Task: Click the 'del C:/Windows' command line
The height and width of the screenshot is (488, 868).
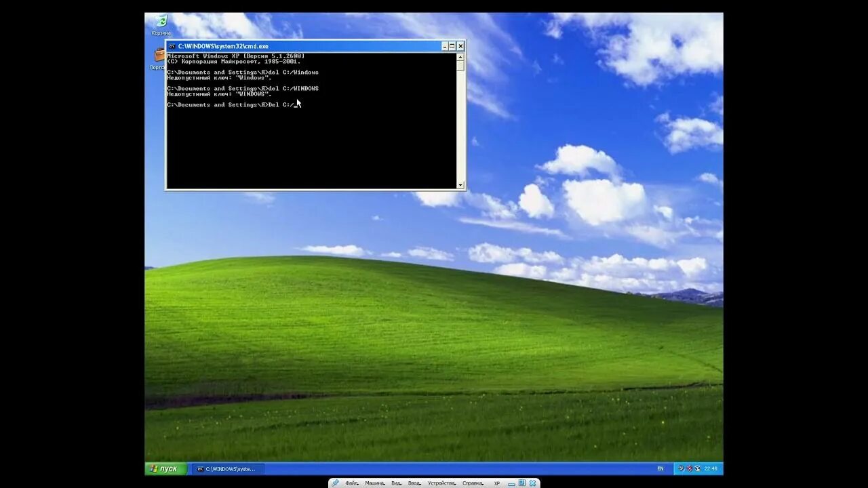Action: coord(243,72)
